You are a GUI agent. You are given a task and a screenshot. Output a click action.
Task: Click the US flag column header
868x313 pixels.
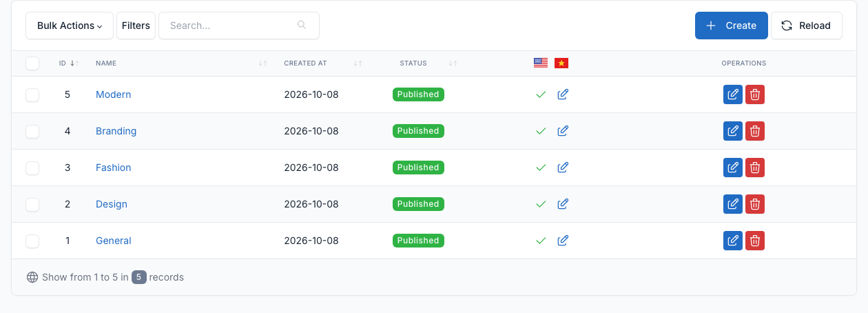tap(541, 63)
